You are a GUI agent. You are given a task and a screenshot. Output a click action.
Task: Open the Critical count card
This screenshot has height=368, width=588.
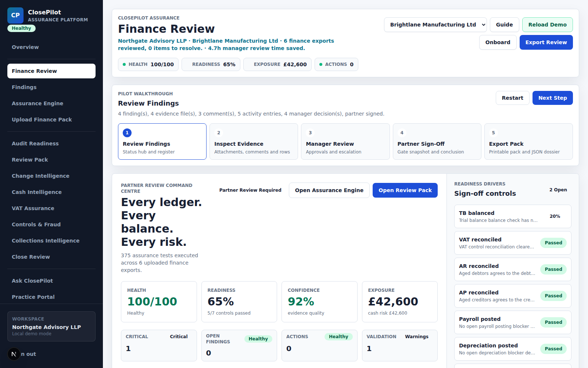click(x=159, y=346)
